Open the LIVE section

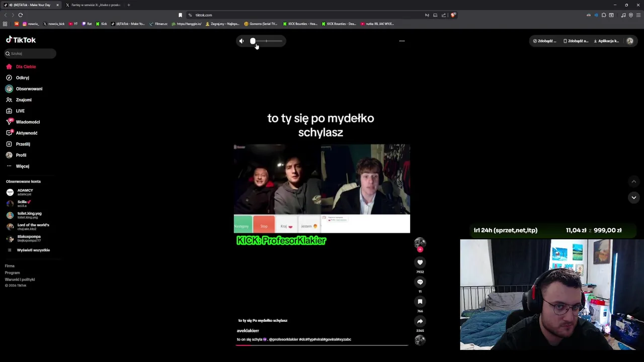[x=15, y=111]
